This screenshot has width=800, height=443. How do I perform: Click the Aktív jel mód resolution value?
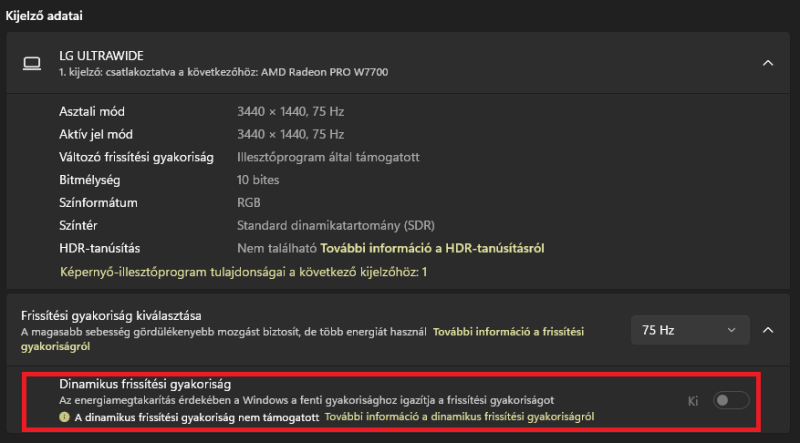point(290,134)
